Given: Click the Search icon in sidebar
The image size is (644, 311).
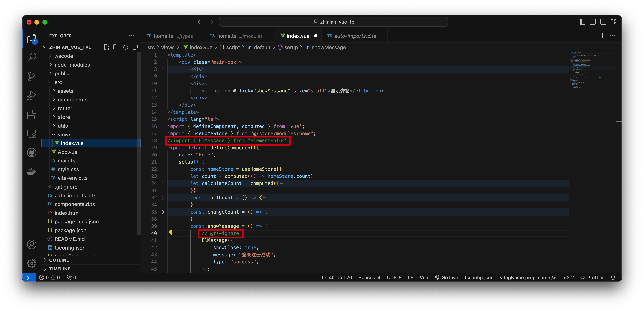Looking at the screenshot, I should [33, 57].
